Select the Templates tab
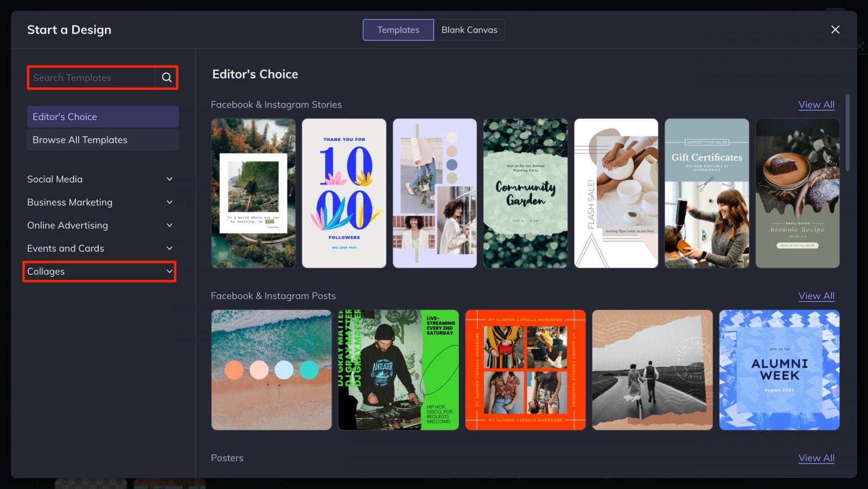Screen dimensions: 868x489 click(x=398, y=29)
